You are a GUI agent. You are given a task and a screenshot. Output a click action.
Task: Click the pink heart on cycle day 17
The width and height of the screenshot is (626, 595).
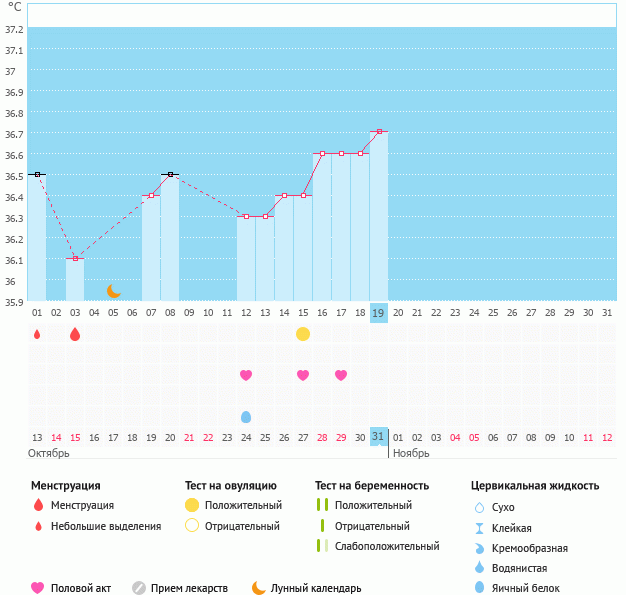(x=341, y=375)
